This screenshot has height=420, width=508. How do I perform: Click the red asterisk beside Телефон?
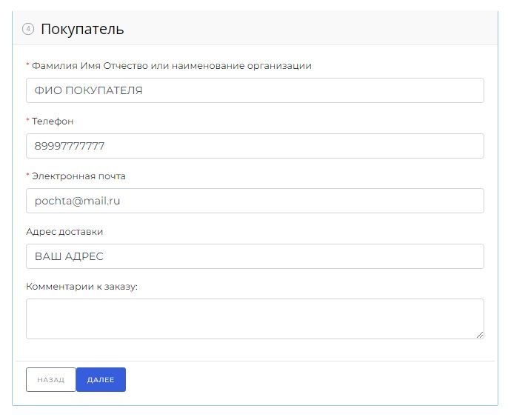tap(28, 121)
